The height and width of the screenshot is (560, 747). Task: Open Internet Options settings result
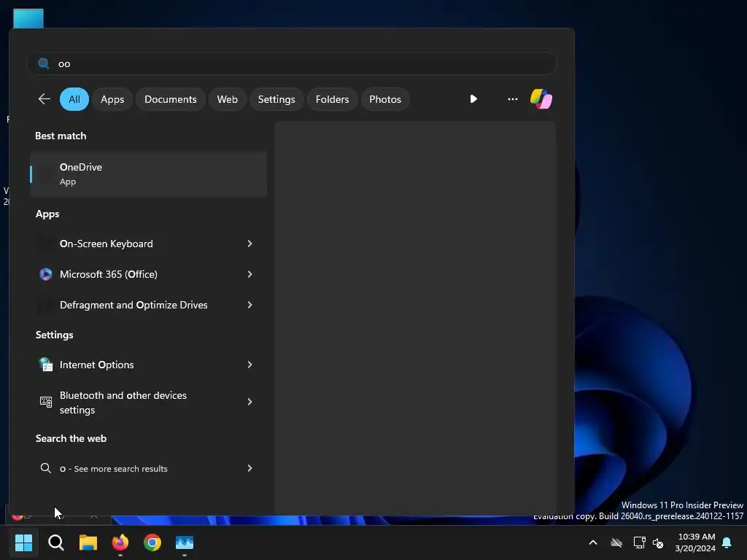tap(148, 365)
